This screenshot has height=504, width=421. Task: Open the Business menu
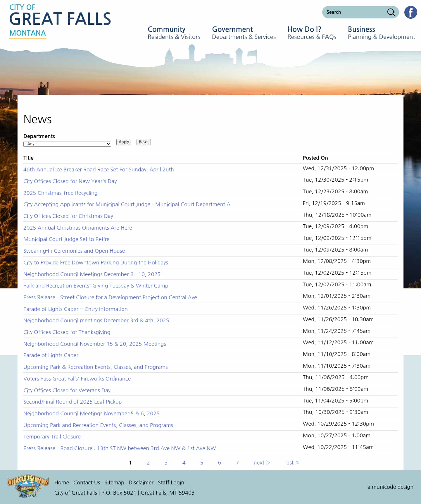pos(381,33)
